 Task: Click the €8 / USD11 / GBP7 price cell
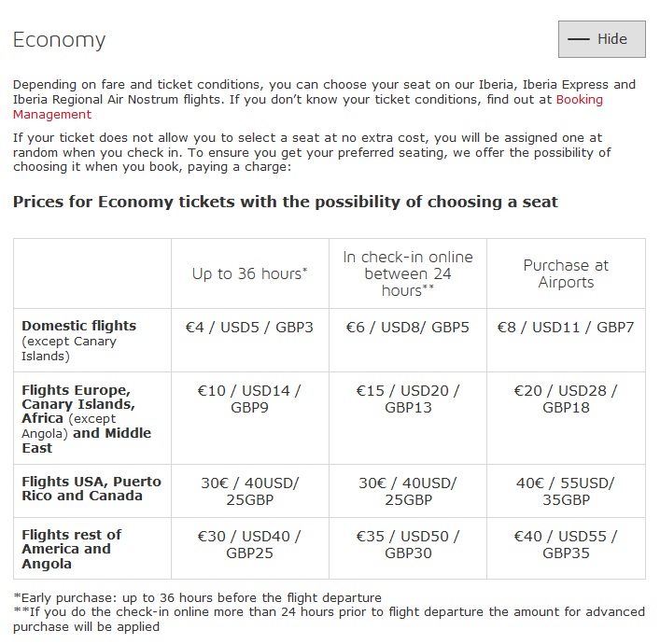[x=566, y=340]
